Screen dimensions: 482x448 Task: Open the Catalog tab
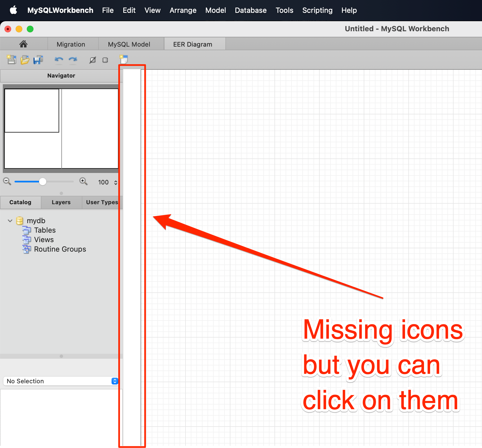20,202
